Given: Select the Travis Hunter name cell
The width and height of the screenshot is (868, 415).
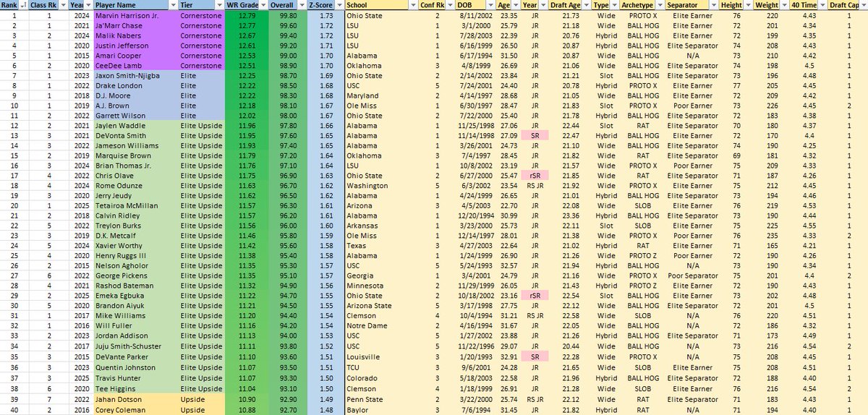Looking at the screenshot, I should click(x=135, y=377).
